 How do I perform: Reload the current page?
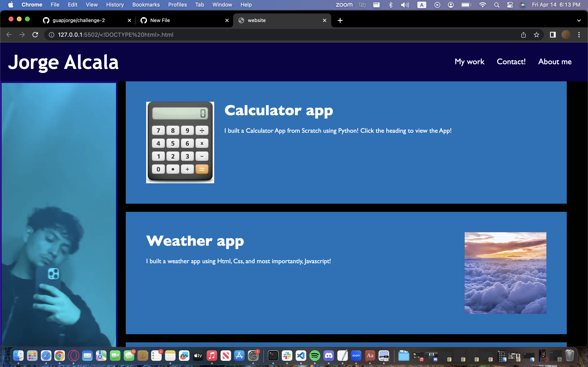coord(35,35)
